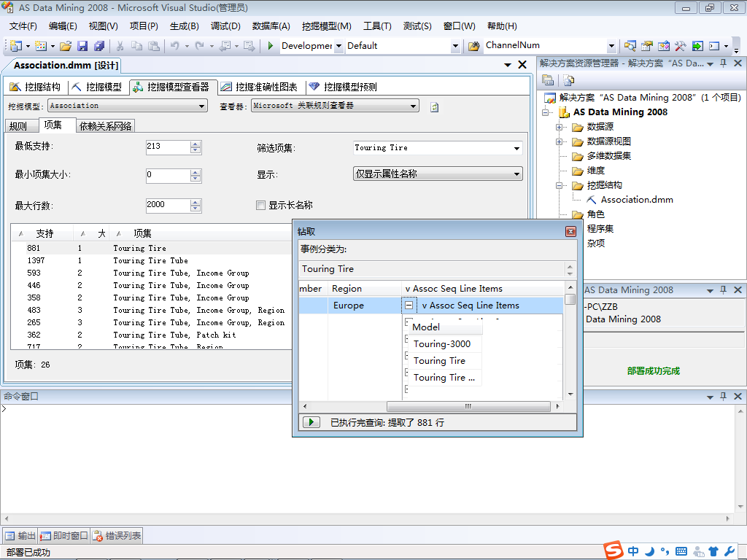Image resolution: width=747 pixels, height=560 pixels.
Task: Select Association.dmm in Solution Explorer
Action: (x=636, y=200)
